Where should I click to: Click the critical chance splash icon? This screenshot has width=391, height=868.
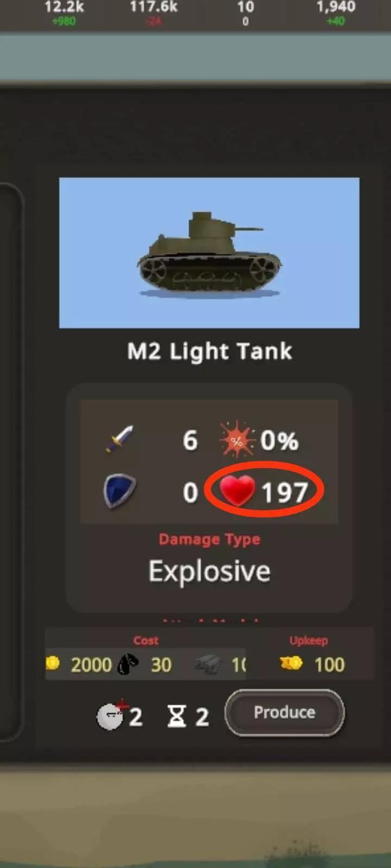click(x=237, y=440)
